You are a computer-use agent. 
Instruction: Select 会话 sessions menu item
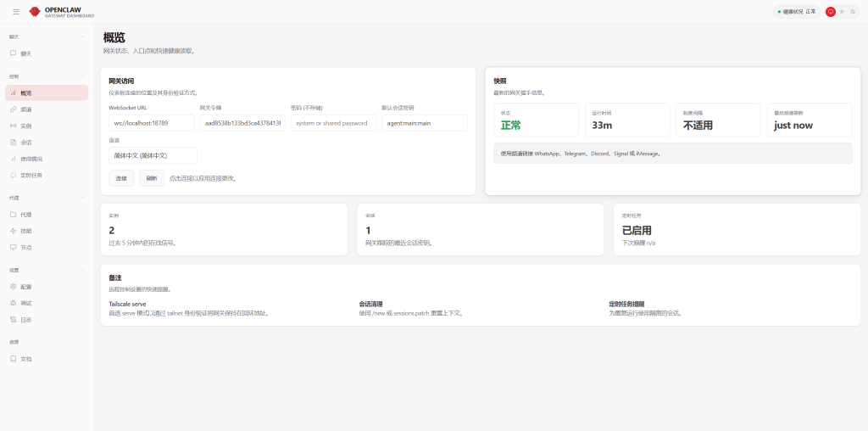tap(25, 142)
